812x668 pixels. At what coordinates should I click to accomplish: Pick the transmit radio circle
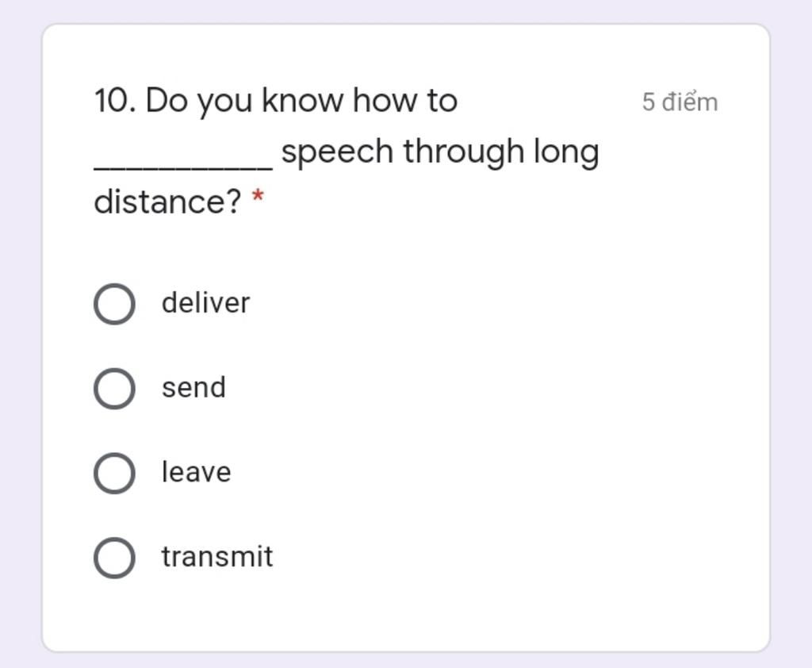(x=114, y=558)
